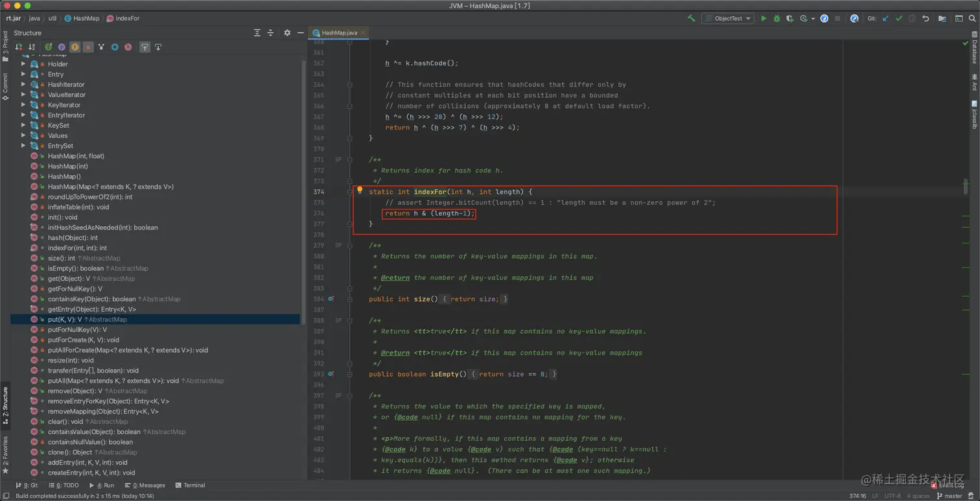
Task: Expand the EntrySet class node
Action: tap(23, 146)
